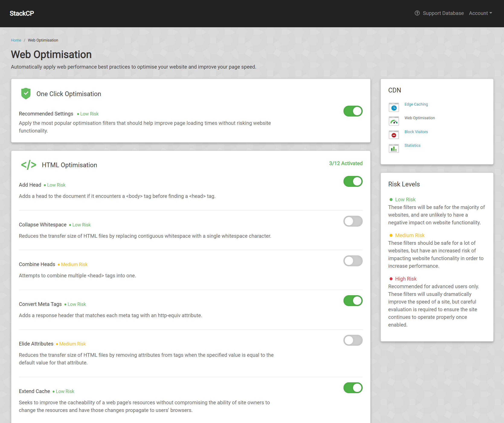Switch off the Convert Meta Tags toggle
504x423 pixels.
353,301
